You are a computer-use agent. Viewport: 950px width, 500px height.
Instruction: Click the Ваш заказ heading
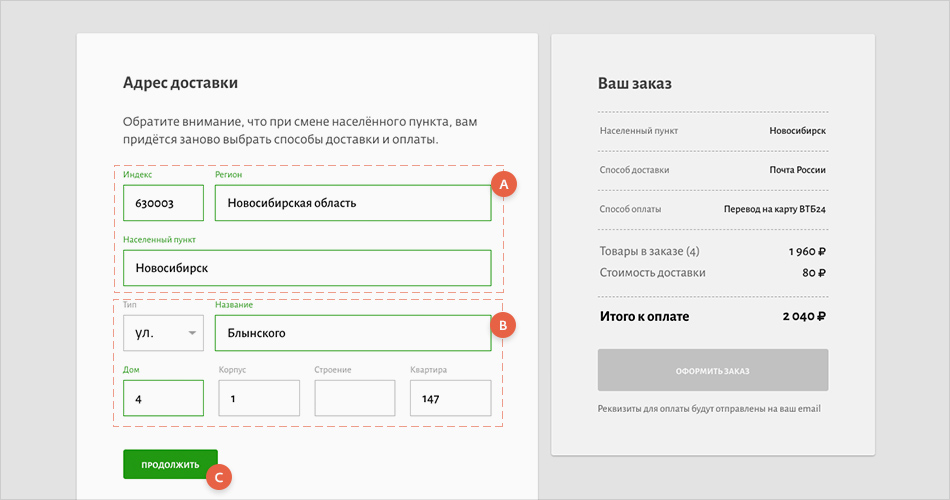[634, 84]
